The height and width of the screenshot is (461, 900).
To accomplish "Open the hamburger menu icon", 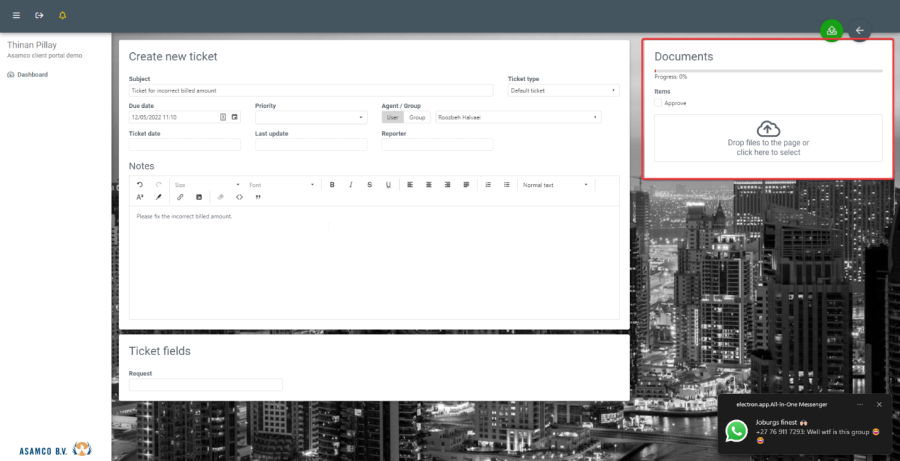I will 16,16.
